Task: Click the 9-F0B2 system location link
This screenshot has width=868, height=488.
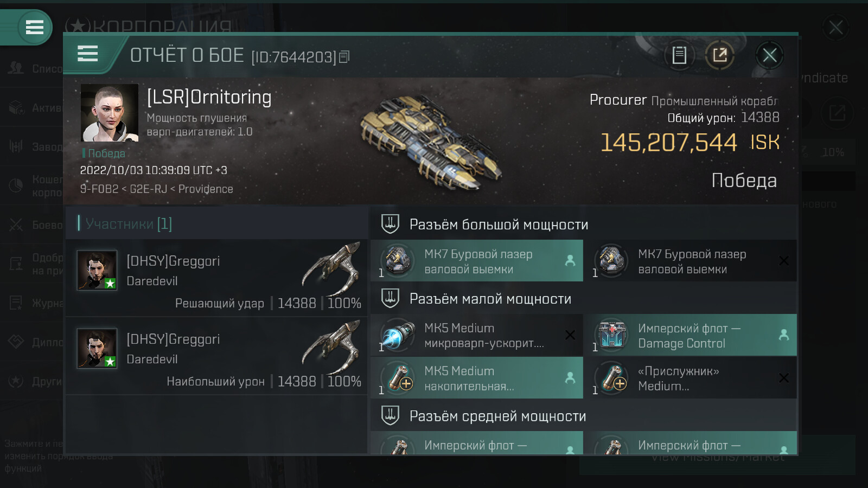Action: click(x=99, y=189)
